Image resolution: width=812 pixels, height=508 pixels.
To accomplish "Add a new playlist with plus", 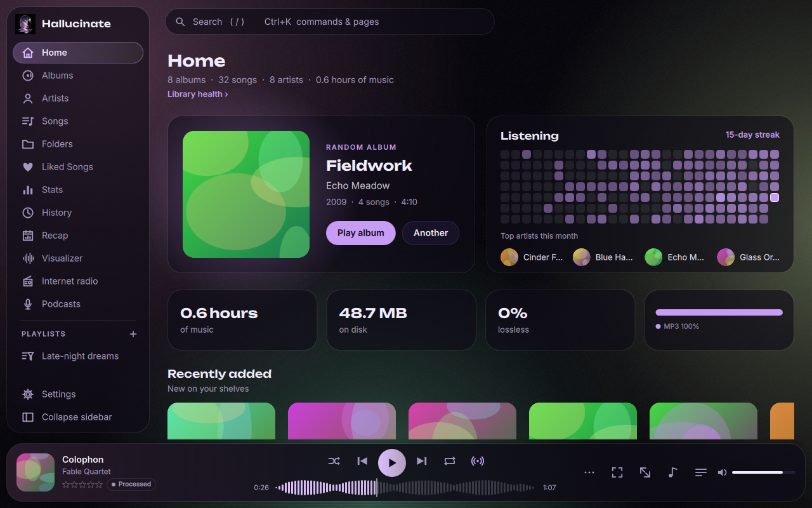I will click(x=133, y=334).
